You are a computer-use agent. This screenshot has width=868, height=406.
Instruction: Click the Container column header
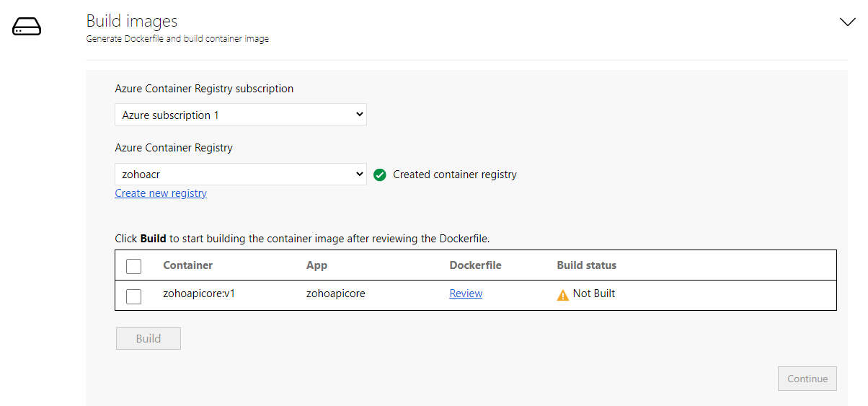(x=187, y=265)
